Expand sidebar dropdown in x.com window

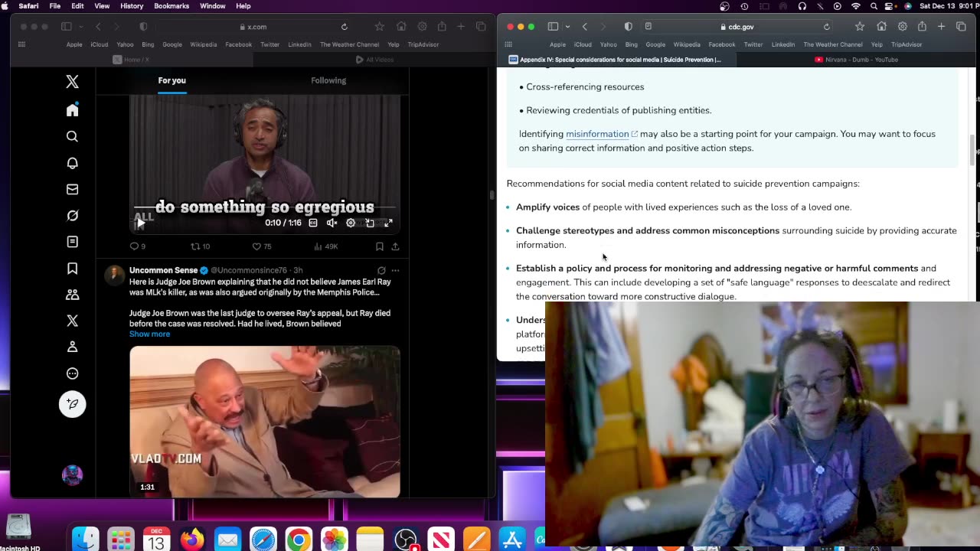80,27
